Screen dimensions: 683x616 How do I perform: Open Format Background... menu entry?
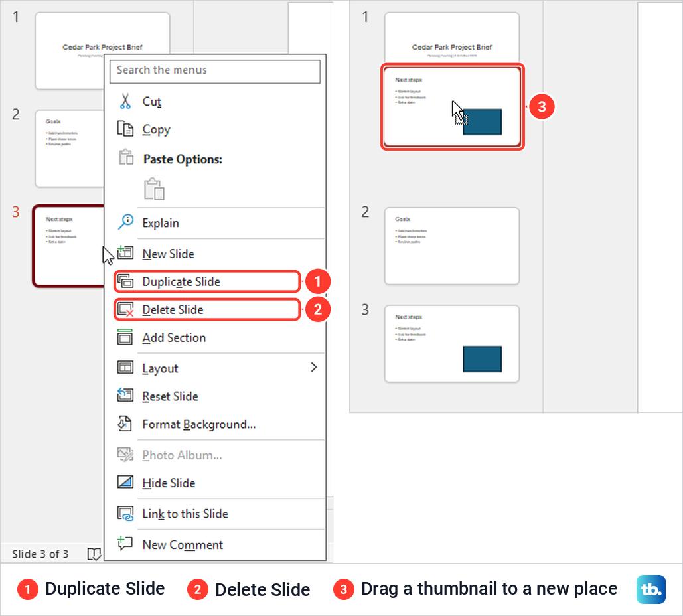pyautogui.click(x=216, y=424)
